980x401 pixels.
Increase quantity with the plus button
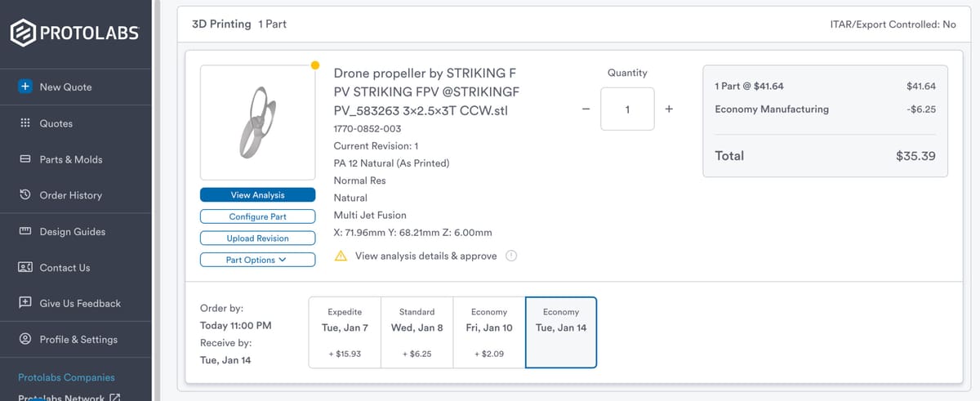tap(669, 109)
